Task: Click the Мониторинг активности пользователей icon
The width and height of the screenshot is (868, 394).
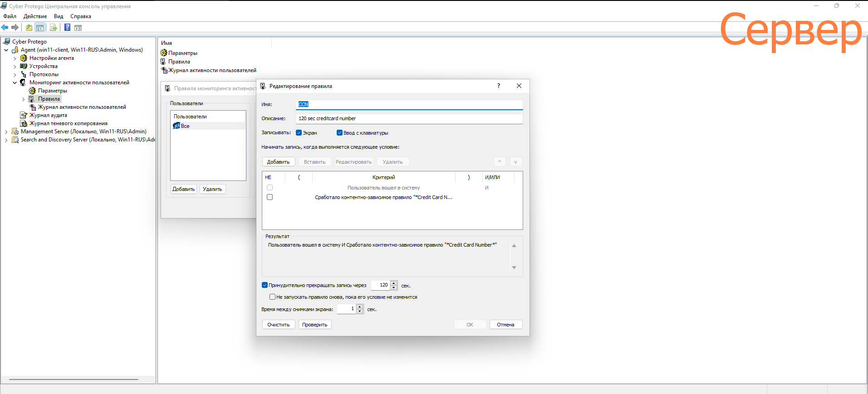Action: pos(23,83)
